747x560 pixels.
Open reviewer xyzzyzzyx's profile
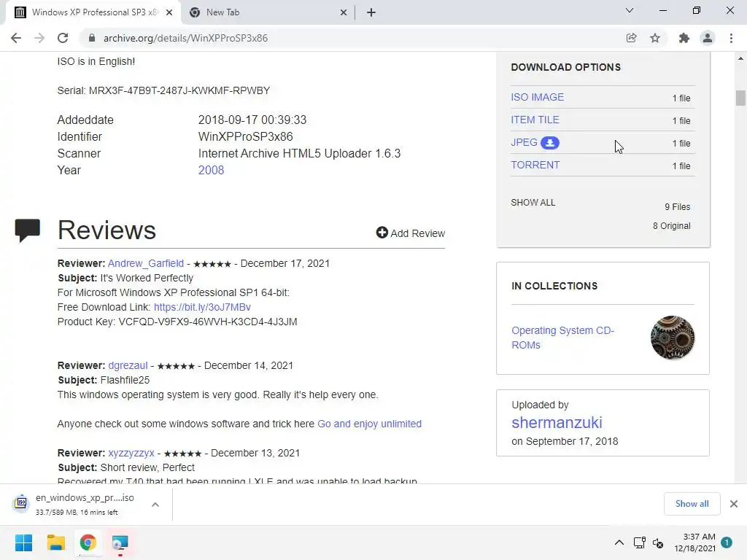point(131,453)
